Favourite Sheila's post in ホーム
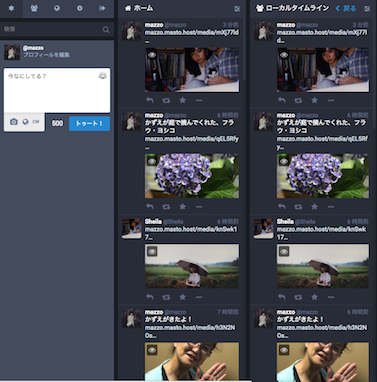377x382 pixels. point(182,297)
